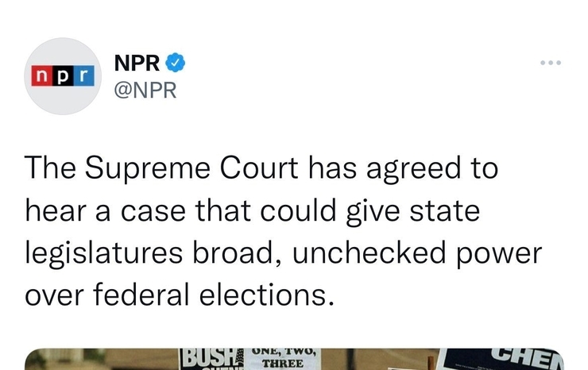This screenshot has height=370, width=588.
Task: Open the three-dot more options menu
Action: point(549,62)
